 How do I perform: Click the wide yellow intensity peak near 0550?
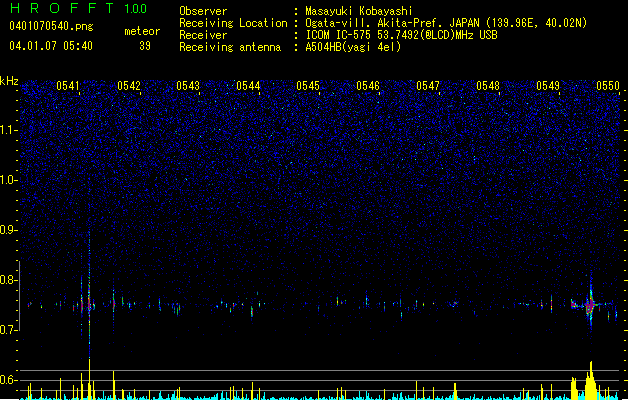[x=590, y=381]
